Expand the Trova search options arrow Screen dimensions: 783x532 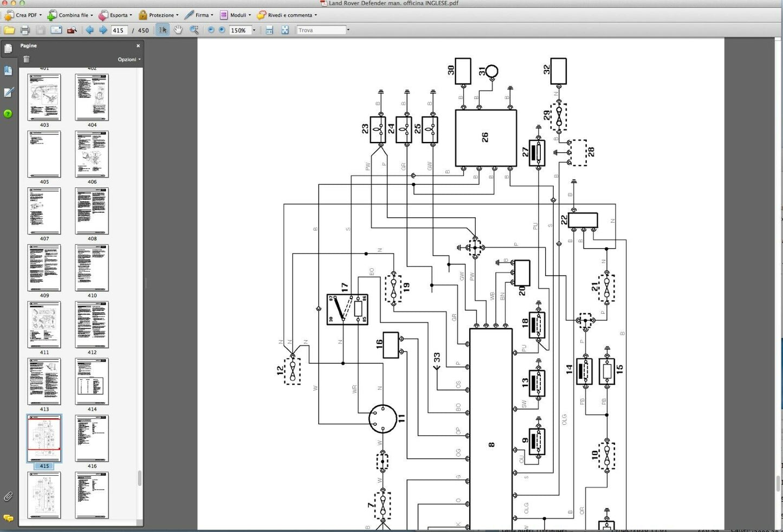[x=348, y=30]
